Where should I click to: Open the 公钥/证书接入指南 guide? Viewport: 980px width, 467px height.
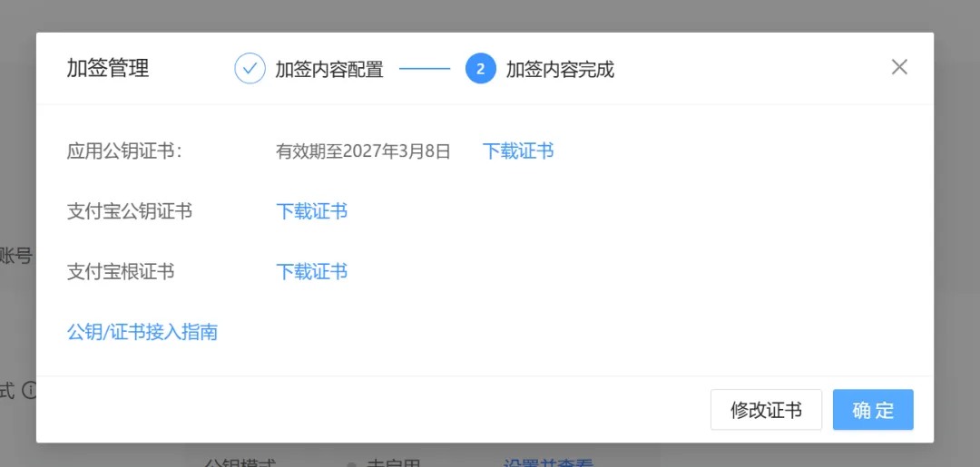click(142, 332)
